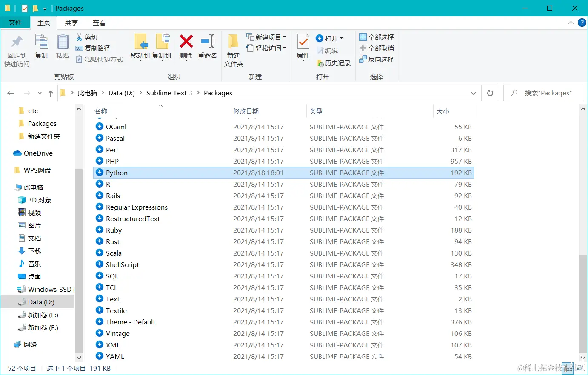Open the File (文件) tab
This screenshot has height=375, width=588.
pyautogui.click(x=15, y=23)
